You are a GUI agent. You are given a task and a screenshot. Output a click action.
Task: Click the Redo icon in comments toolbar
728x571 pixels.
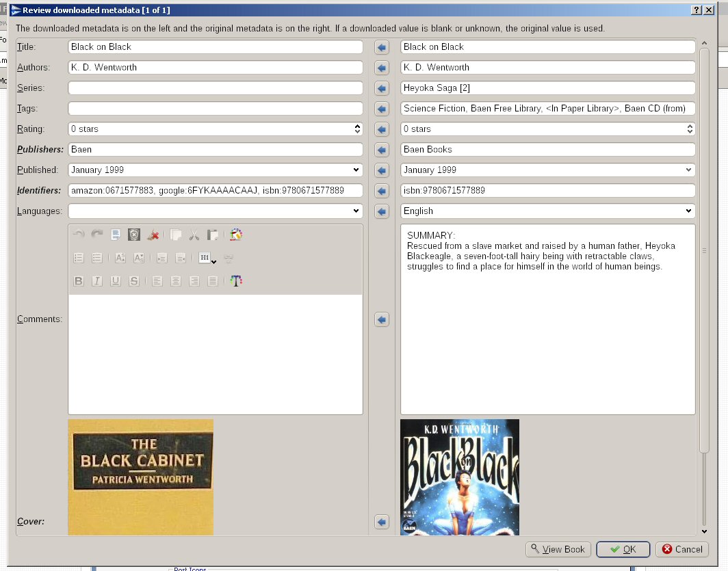pos(97,235)
